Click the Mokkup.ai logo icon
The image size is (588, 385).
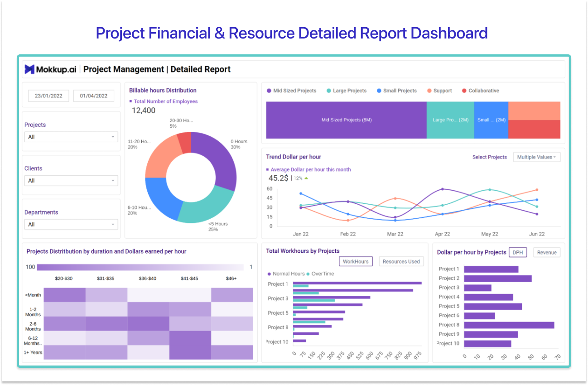[x=29, y=69]
